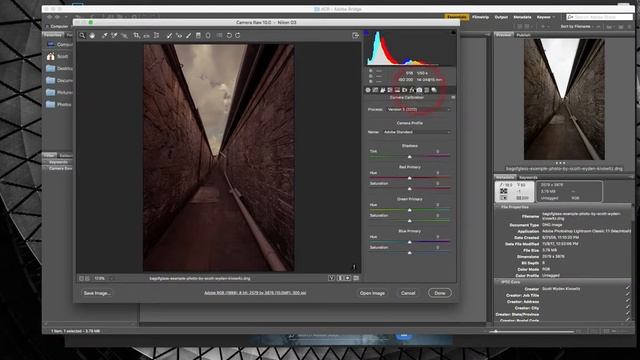Select the Graduated Filter tool

tap(198, 36)
